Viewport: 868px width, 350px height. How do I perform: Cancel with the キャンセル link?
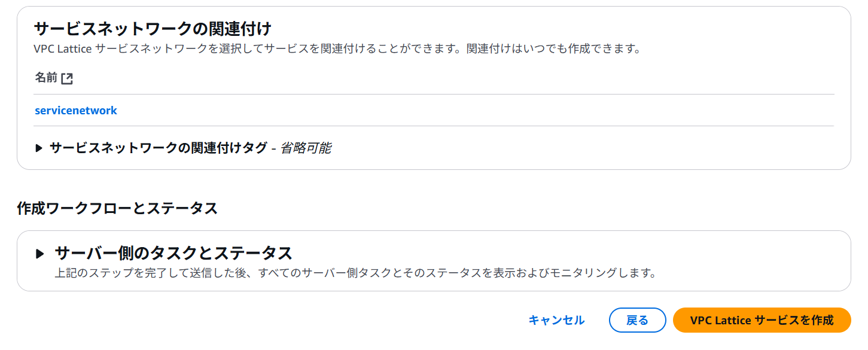pos(556,320)
